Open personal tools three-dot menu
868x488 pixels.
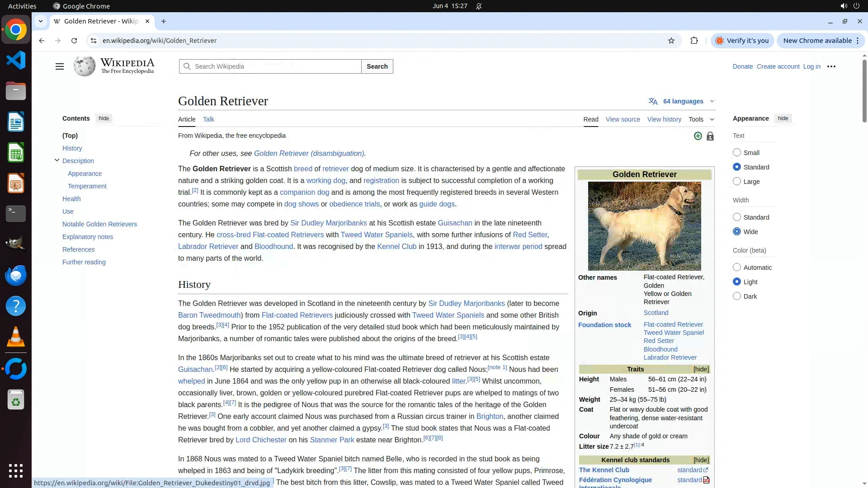(831, 66)
